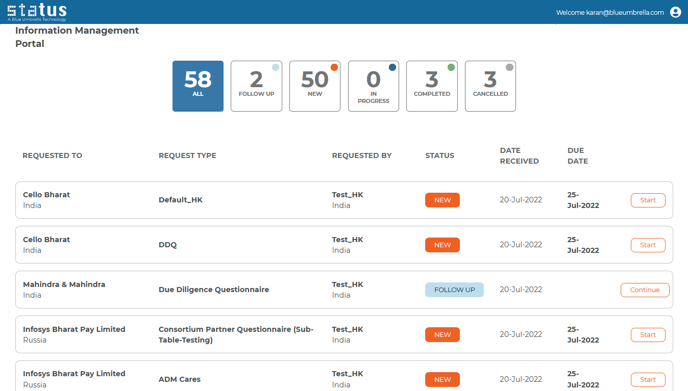
Task: Click the 25-Jul-2022 due date in DDQ row
Action: click(583, 245)
